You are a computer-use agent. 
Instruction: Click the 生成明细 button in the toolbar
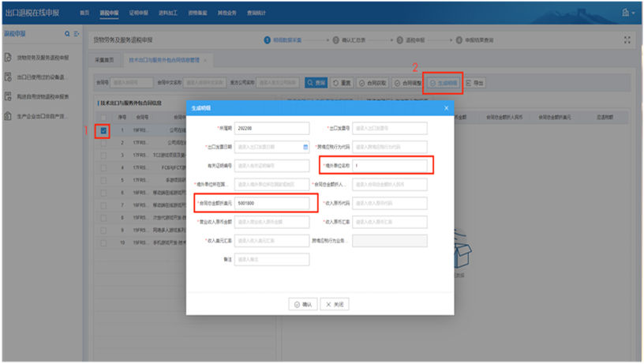coord(444,82)
